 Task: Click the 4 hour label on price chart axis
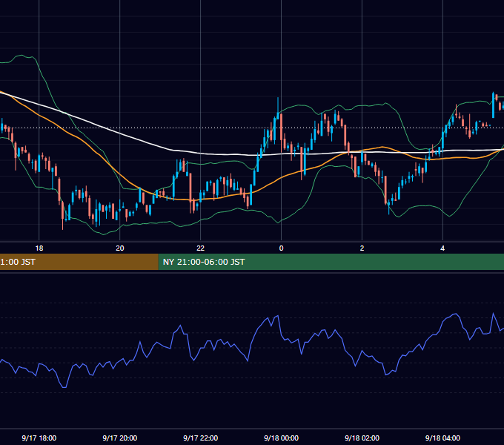click(442, 248)
